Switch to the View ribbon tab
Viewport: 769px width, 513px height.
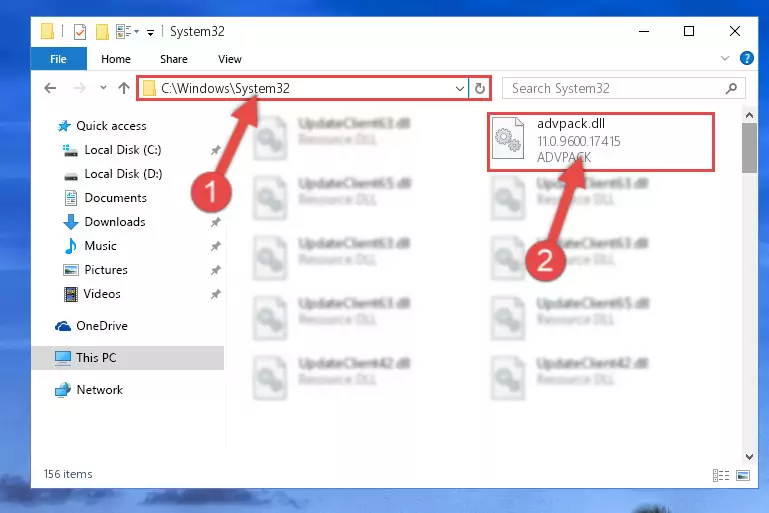(x=230, y=59)
